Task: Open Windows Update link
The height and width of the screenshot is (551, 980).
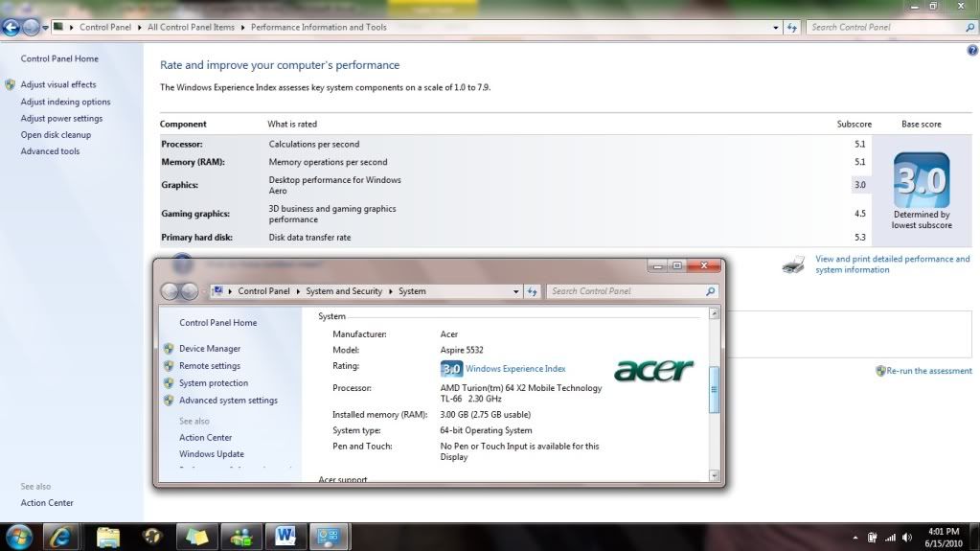Action: pos(212,454)
